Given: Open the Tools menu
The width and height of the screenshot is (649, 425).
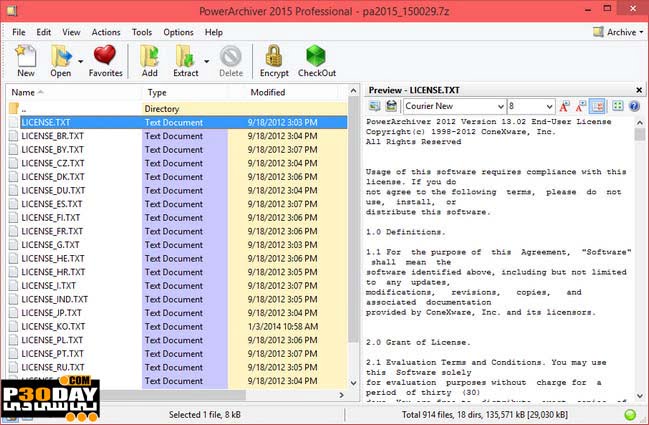Looking at the screenshot, I should (142, 32).
